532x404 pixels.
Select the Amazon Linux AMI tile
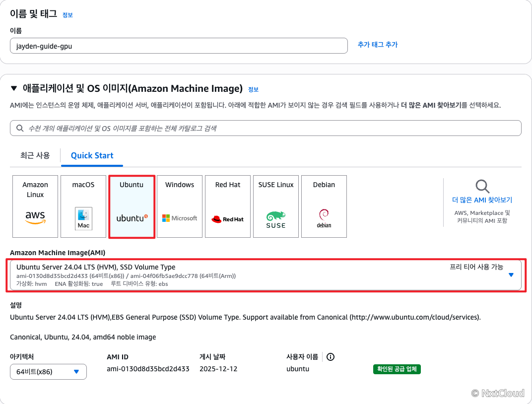click(35, 206)
